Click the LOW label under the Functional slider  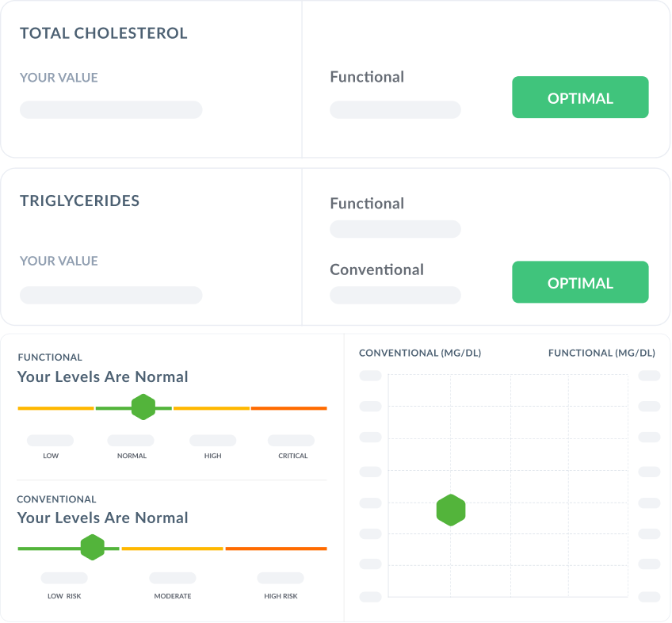(51, 456)
